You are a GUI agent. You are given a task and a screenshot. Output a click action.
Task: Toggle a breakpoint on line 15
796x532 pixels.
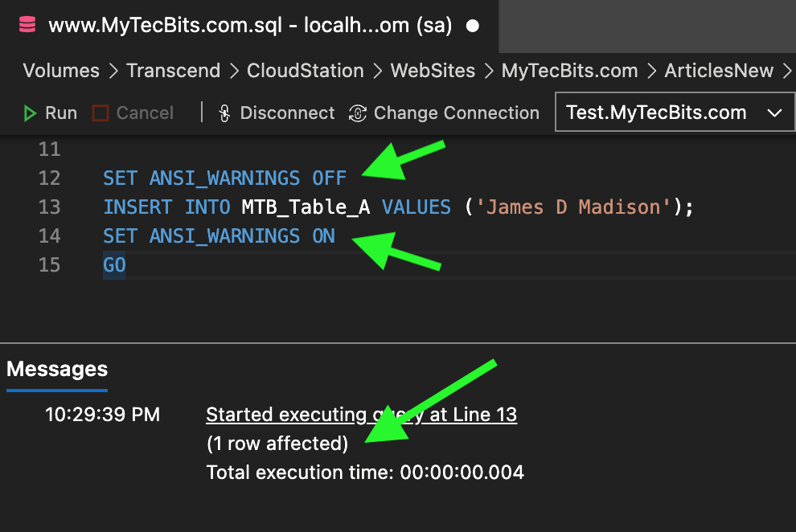[x=24, y=264]
